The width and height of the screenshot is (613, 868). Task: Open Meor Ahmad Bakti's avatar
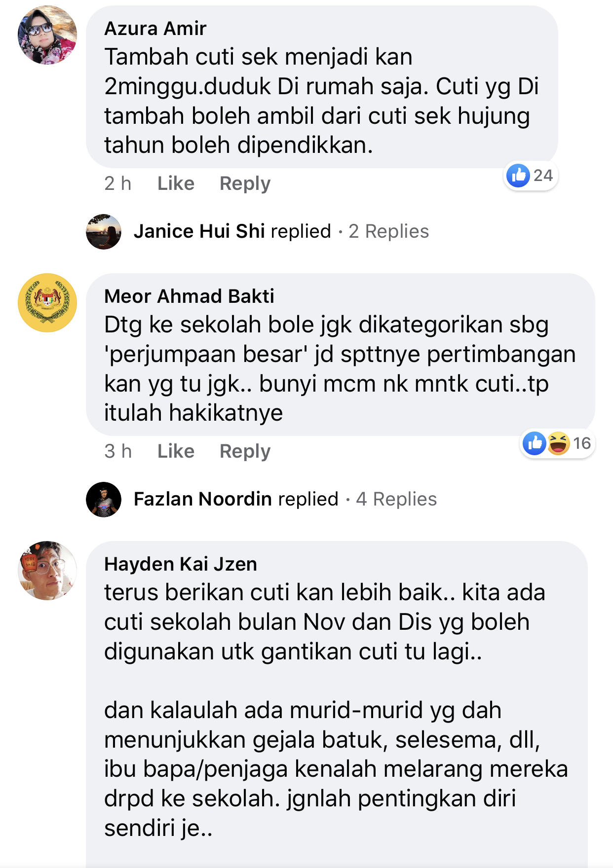(47, 303)
